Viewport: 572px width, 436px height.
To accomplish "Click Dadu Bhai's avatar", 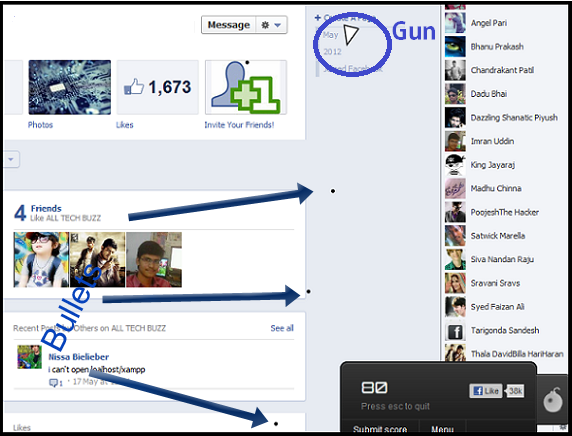I will pos(455,94).
